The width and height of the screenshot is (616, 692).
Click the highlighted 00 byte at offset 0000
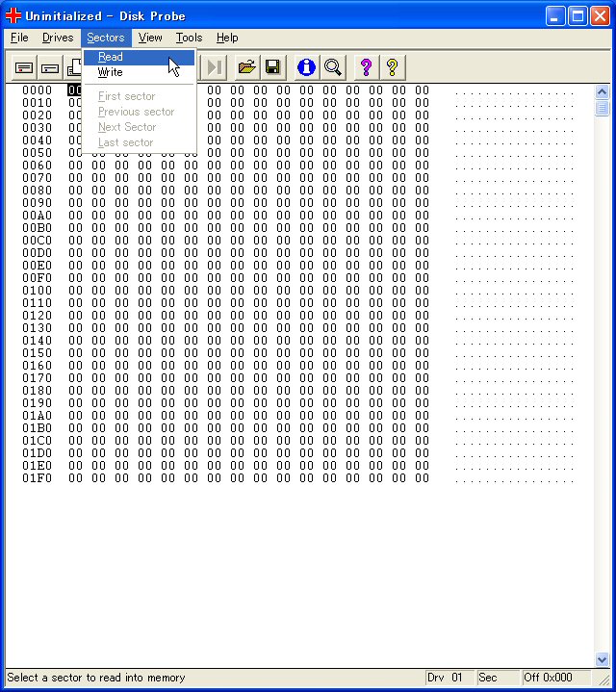click(75, 90)
